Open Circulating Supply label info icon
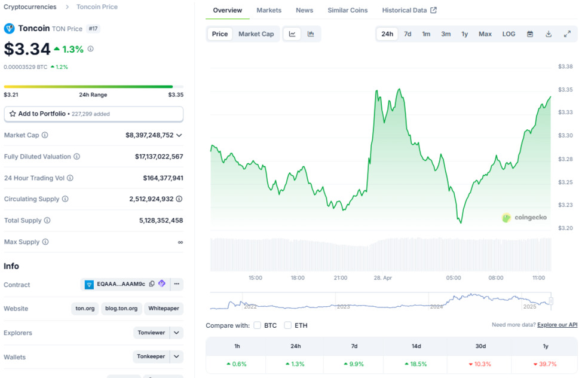The image size is (588, 378). tap(65, 199)
